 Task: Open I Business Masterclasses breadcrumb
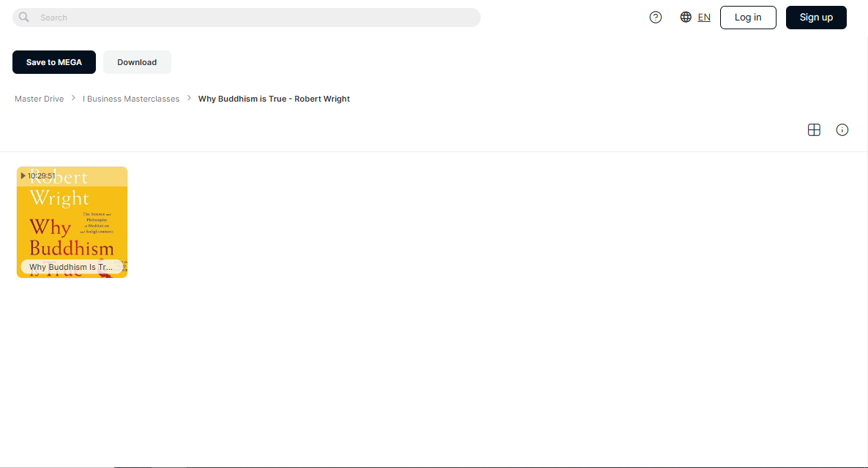pyautogui.click(x=131, y=99)
